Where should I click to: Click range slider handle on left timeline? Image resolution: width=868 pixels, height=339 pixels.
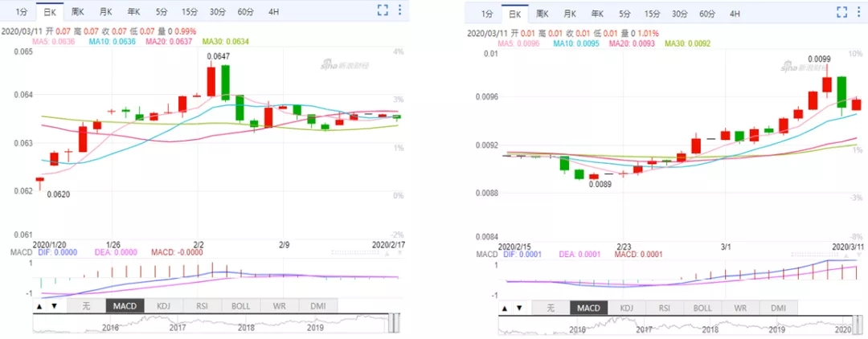394,323
